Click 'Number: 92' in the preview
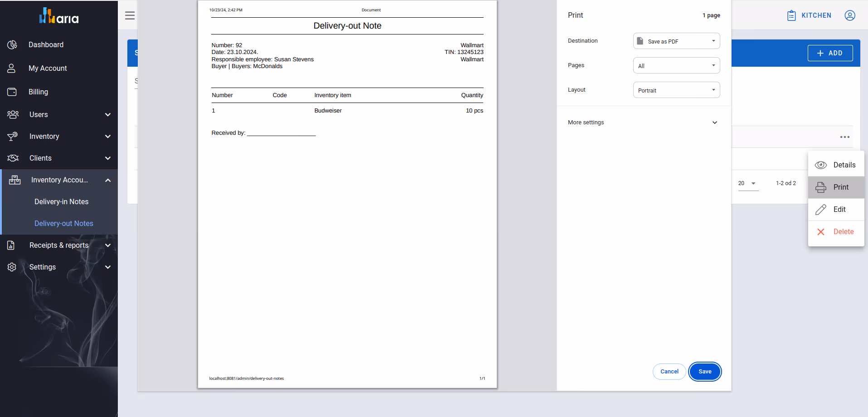This screenshot has height=417, width=868. 227,45
